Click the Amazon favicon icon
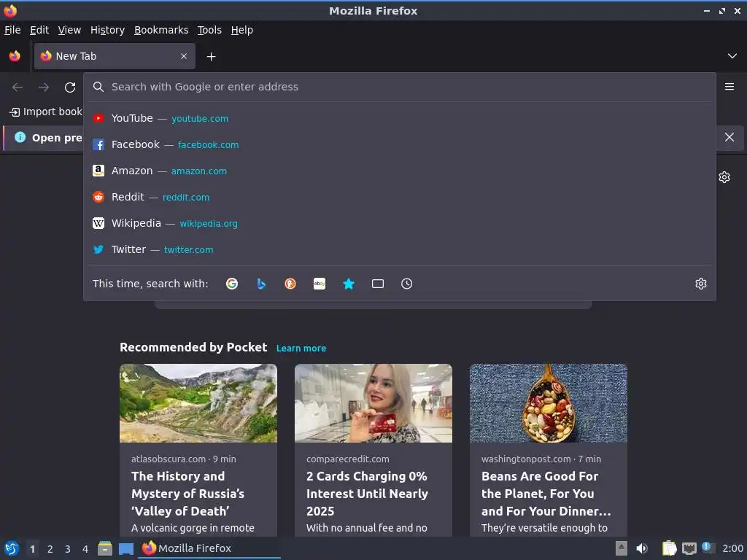 click(x=98, y=171)
